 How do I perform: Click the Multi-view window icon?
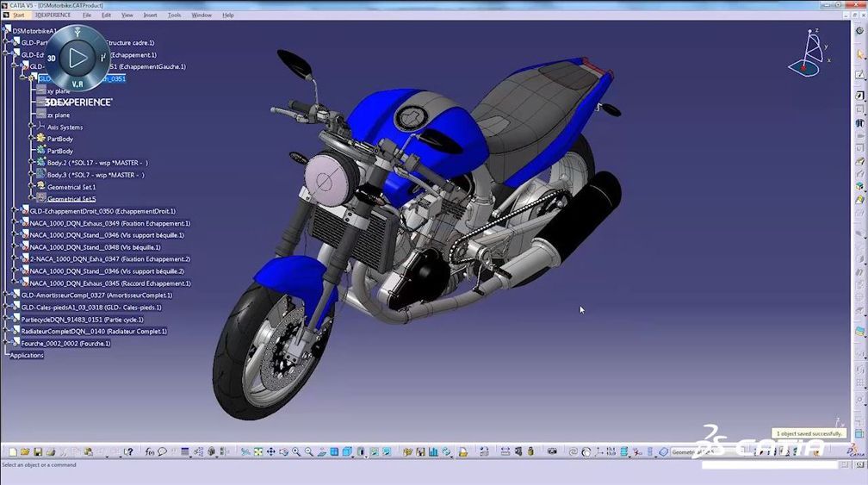334,452
